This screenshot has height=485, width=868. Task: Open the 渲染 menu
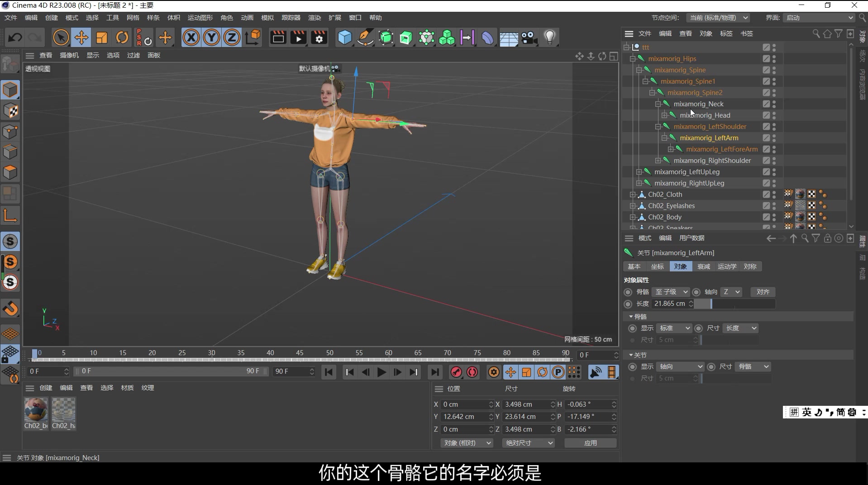pos(314,18)
